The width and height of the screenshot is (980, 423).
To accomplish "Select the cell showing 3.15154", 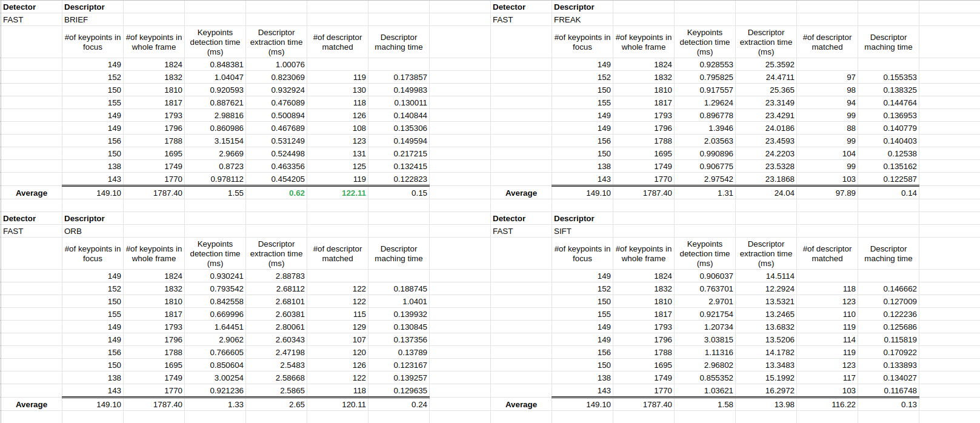I will click(x=215, y=141).
